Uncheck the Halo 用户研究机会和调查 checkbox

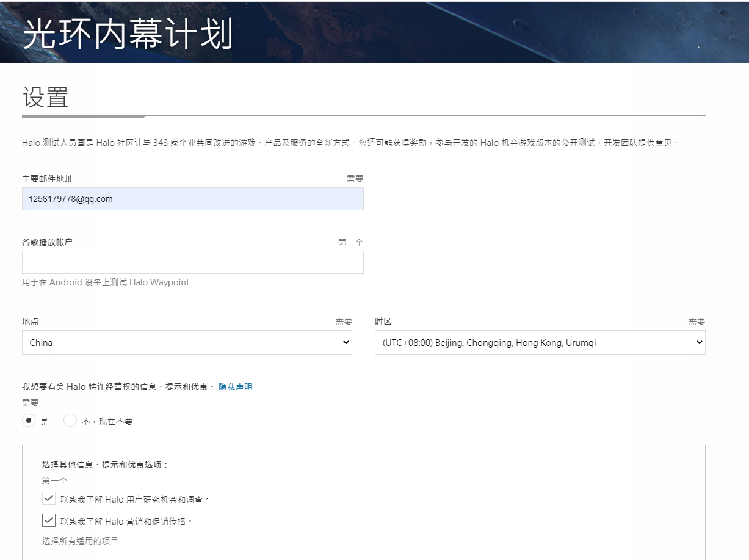[49, 499]
